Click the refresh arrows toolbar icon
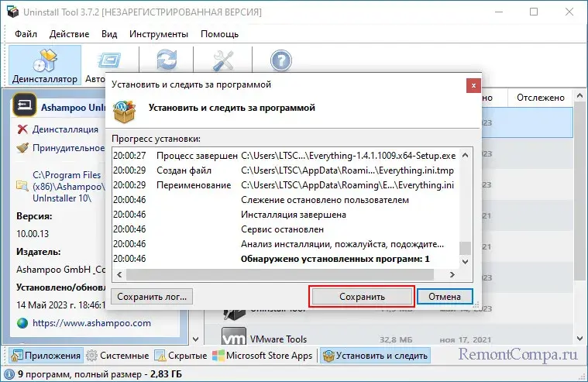Screen dimensions: 588x382 167,62
